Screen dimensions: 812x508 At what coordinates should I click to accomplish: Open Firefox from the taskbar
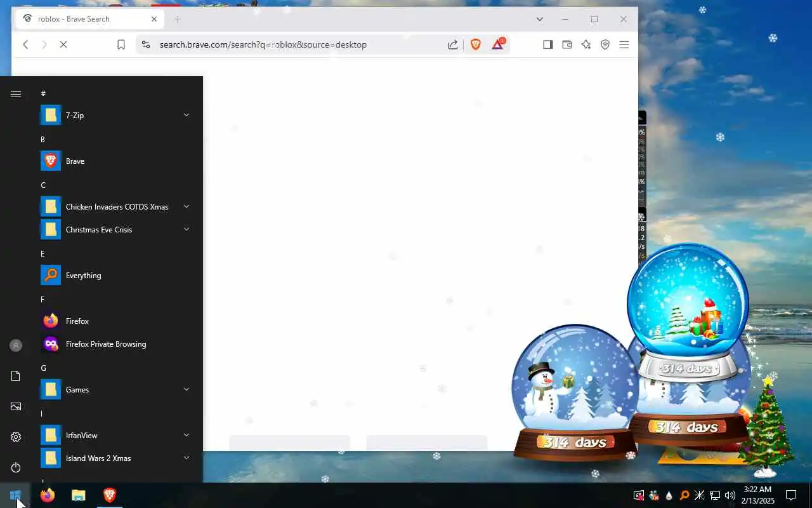[48, 495]
